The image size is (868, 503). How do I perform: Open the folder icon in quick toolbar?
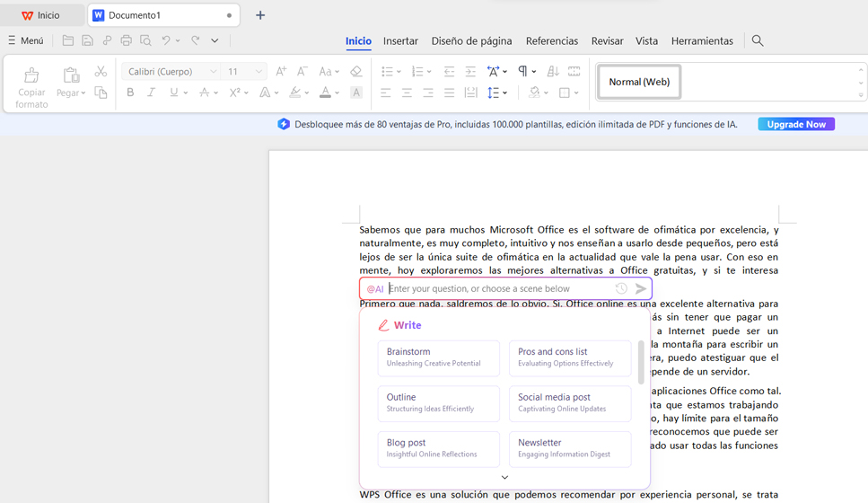[68, 40]
